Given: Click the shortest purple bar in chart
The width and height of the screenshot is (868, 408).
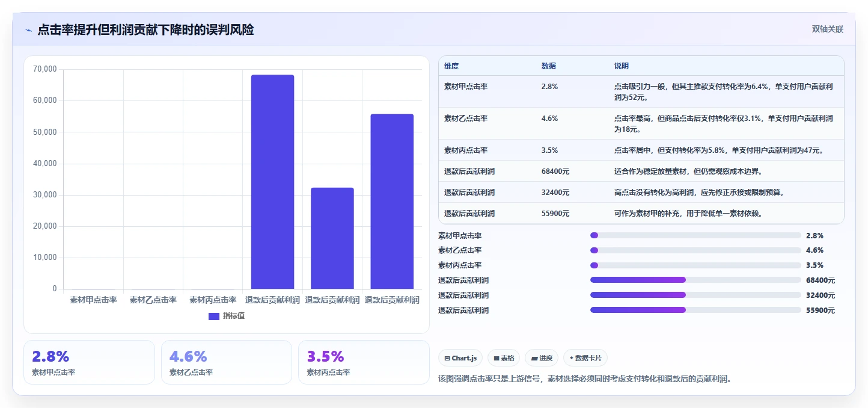Looking at the screenshot, I should point(332,238).
